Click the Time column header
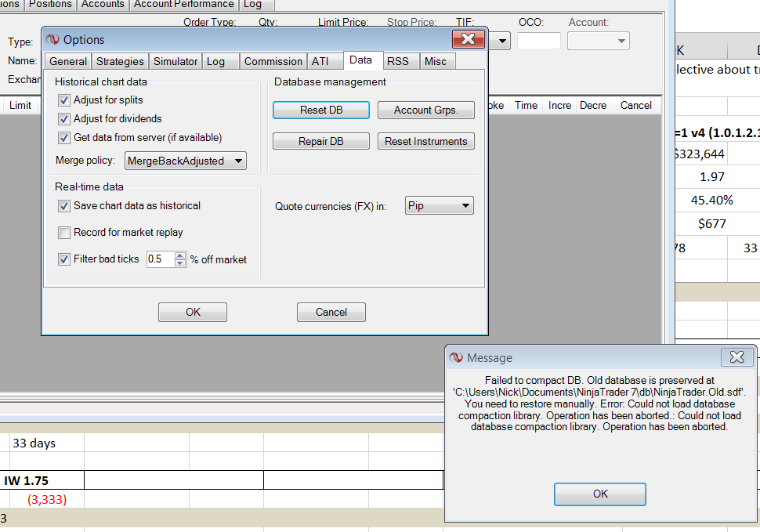Image resolution: width=760 pixels, height=532 pixels. pyautogui.click(x=527, y=106)
